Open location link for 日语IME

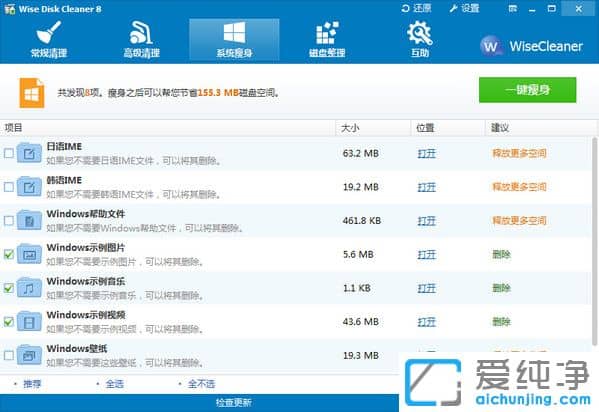click(x=427, y=154)
